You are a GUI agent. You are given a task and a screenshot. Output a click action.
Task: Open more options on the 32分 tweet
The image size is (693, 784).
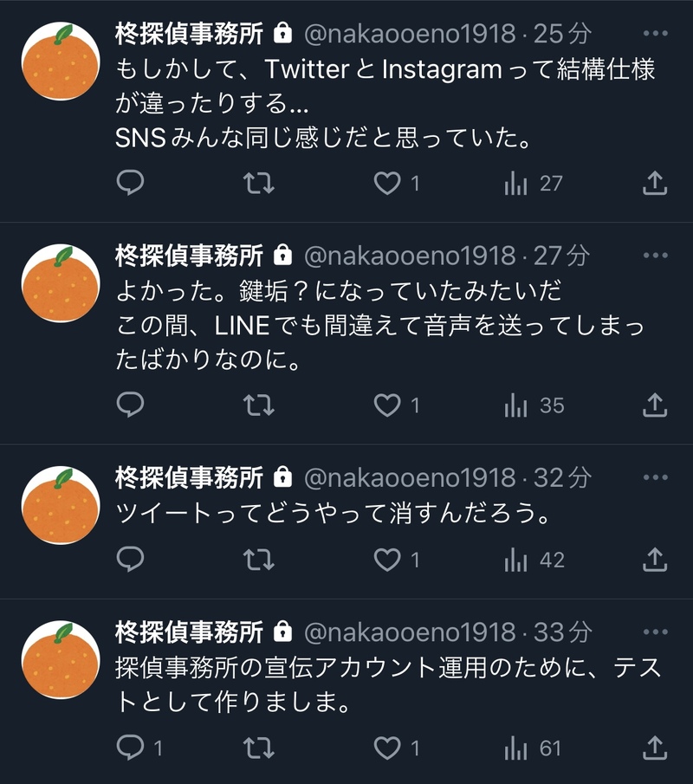point(656,477)
